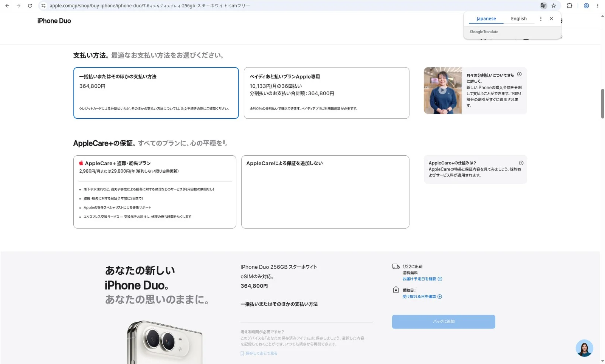Open the Chrome three-dot menu
605x364 pixels.
point(597,6)
